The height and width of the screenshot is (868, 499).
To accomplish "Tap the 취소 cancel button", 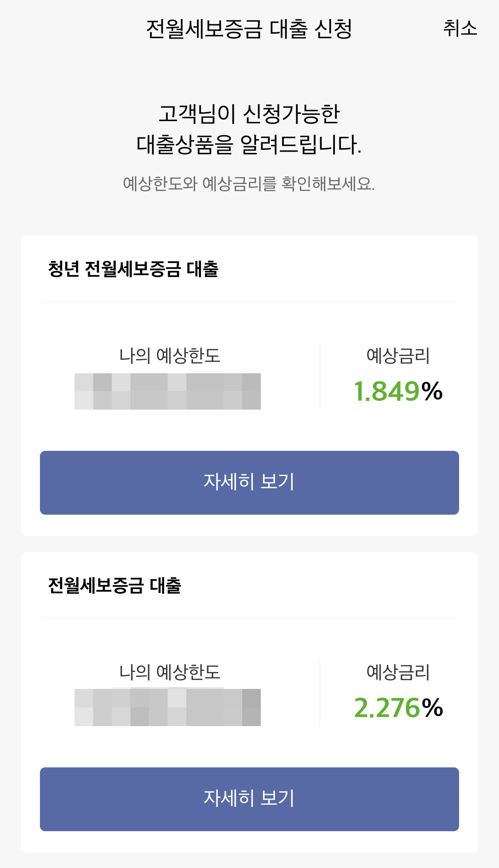I will [460, 29].
